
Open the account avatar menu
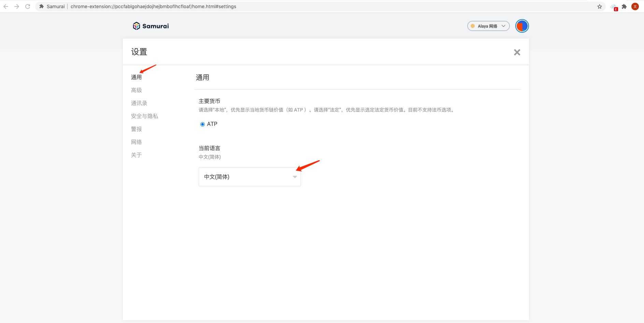point(522,26)
